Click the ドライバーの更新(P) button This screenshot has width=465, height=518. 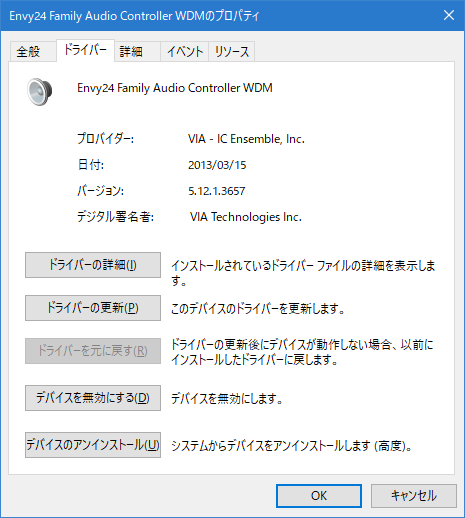93,308
